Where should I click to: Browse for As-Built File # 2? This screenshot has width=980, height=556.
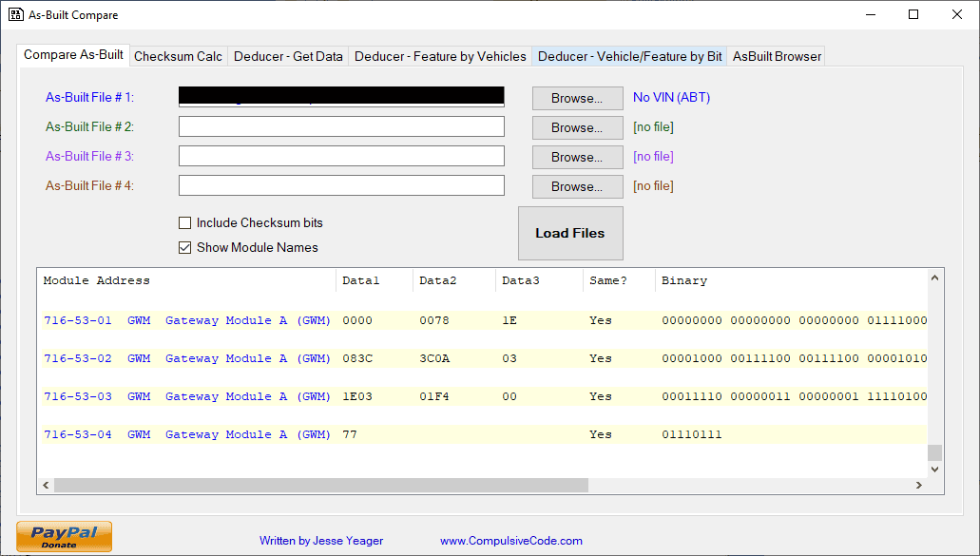pyautogui.click(x=577, y=127)
